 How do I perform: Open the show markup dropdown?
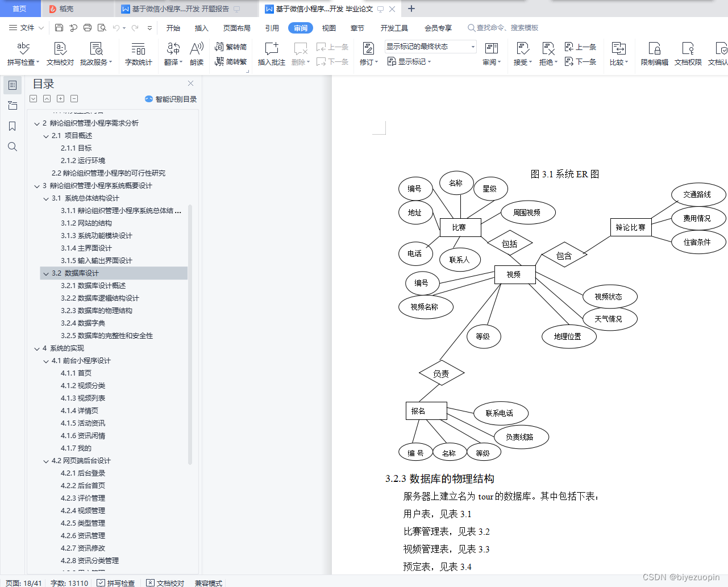pos(409,61)
